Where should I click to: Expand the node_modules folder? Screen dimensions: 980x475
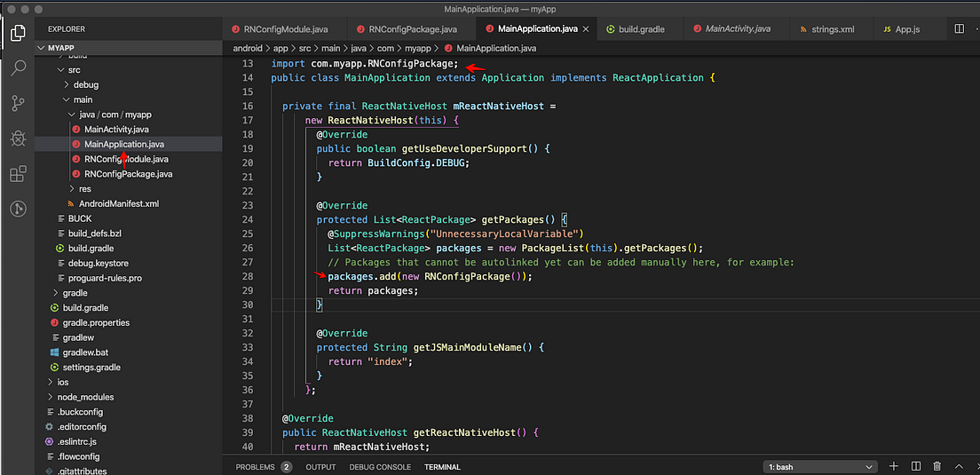(x=84, y=397)
